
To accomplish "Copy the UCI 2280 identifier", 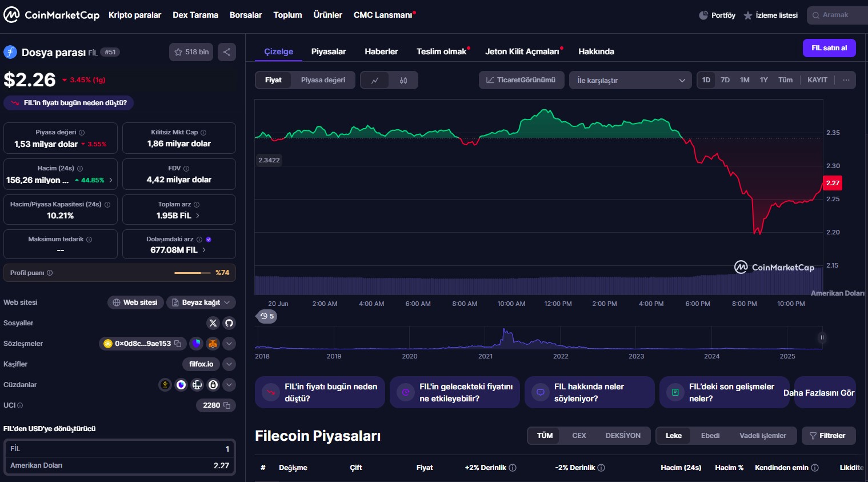I will coord(227,405).
